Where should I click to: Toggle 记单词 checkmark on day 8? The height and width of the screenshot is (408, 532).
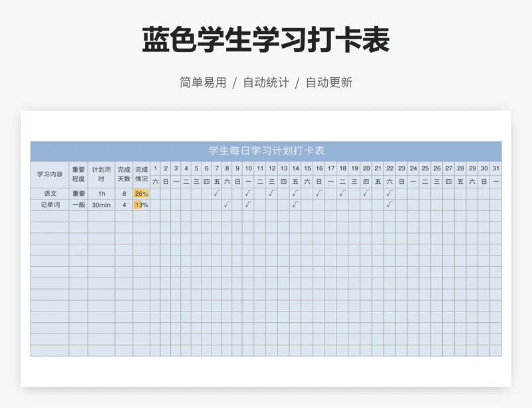click(227, 205)
